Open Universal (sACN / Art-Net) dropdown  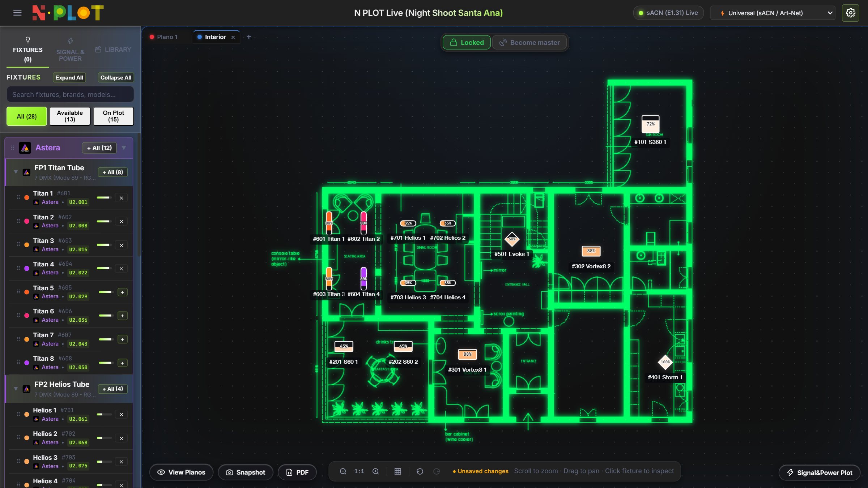(x=773, y=13)
